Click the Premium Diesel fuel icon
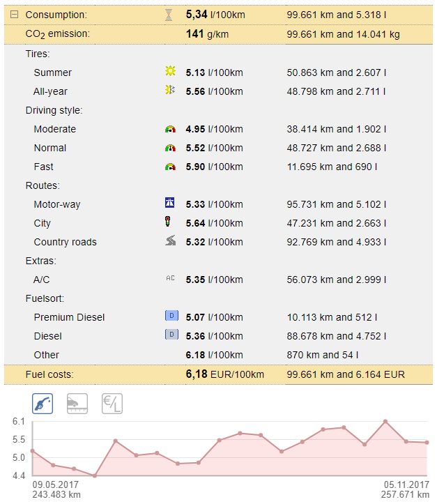 (170, 316)
